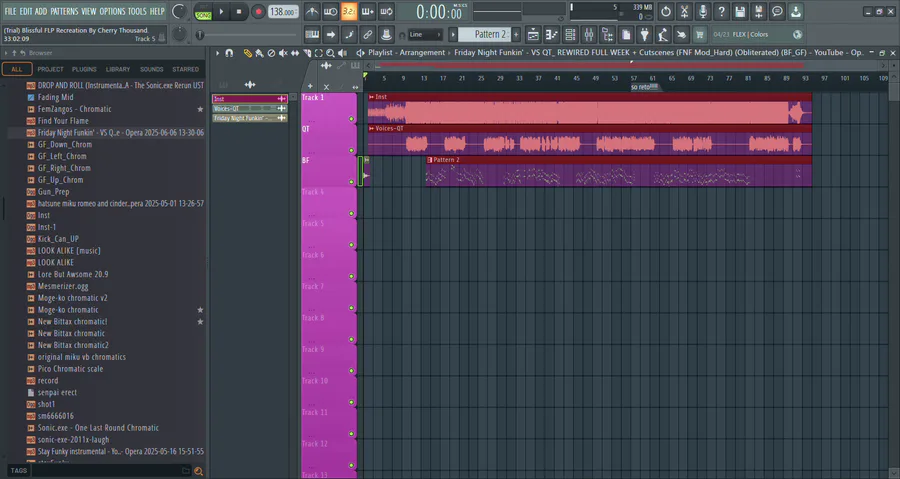Open the Browser view icon
Viewport: 900px width, 479px height.
pyautogui.click(x=607, y=34)
